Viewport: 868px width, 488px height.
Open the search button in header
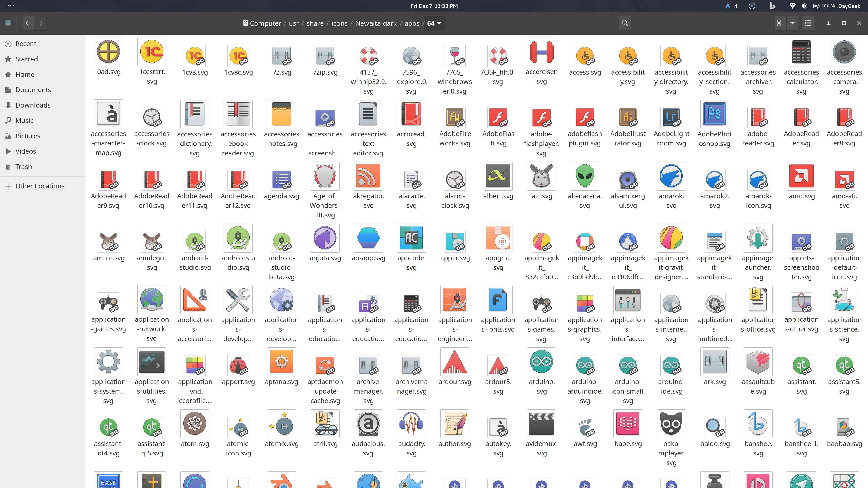(x=625, y=23)
